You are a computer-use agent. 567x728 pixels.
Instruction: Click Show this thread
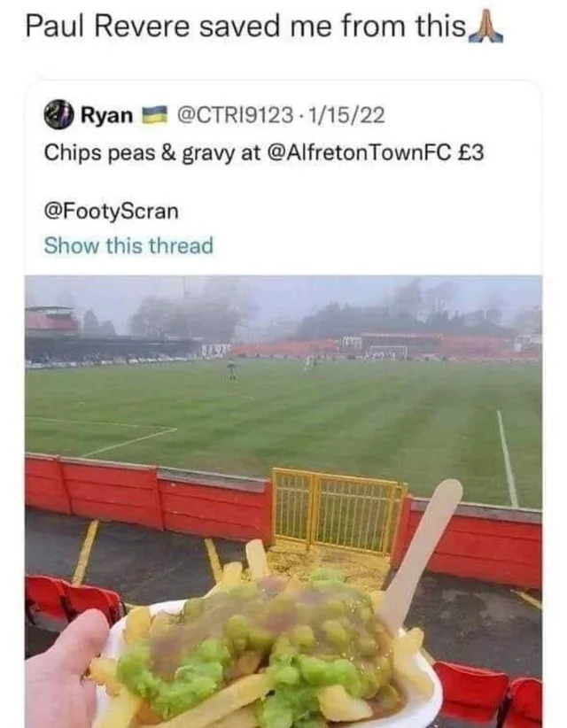pyautogui.click(x=128, y=245)
